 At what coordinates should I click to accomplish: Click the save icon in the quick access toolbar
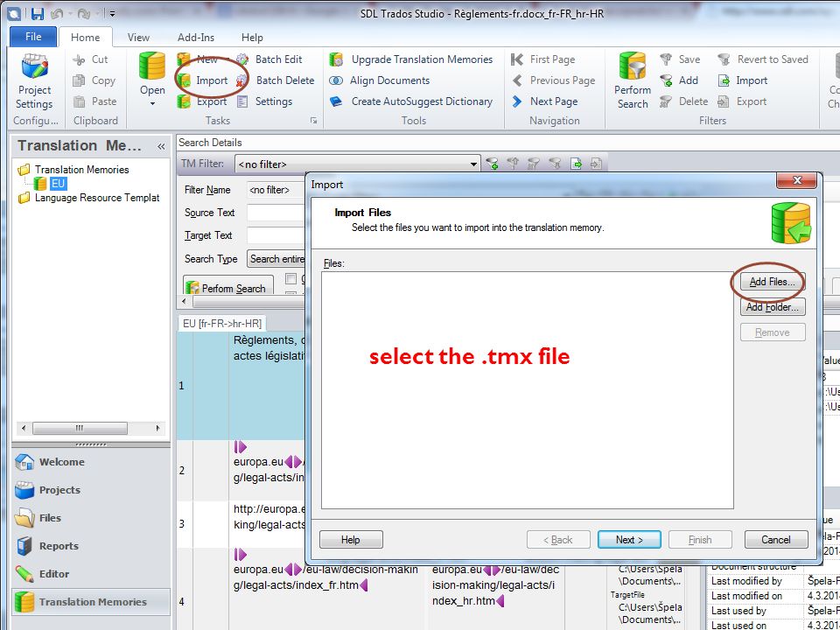pos(37,14)
